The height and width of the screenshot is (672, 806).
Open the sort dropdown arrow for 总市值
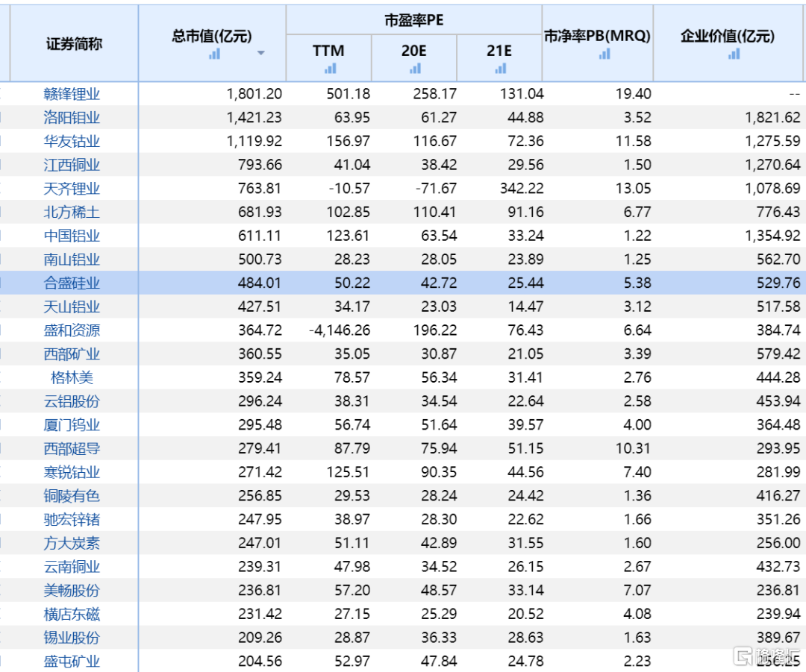(260, 53)
